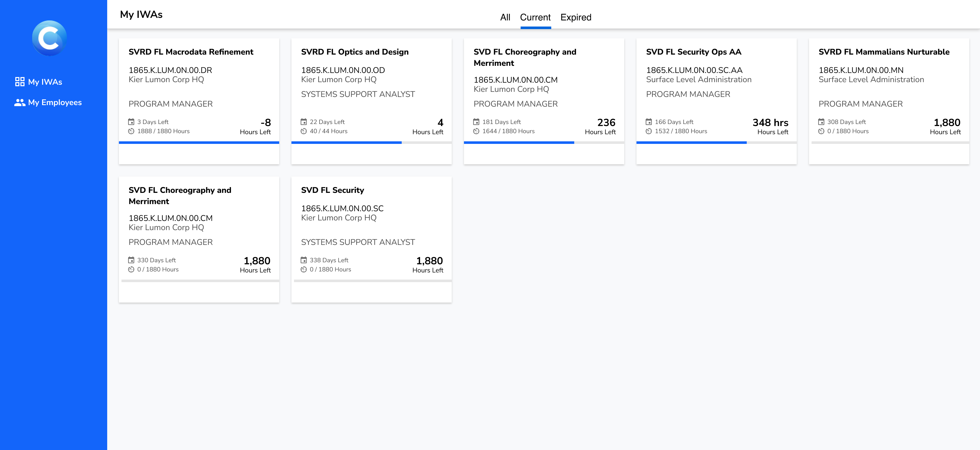
Task: Click the people icon beside My Employees
Action: point(20,102)
